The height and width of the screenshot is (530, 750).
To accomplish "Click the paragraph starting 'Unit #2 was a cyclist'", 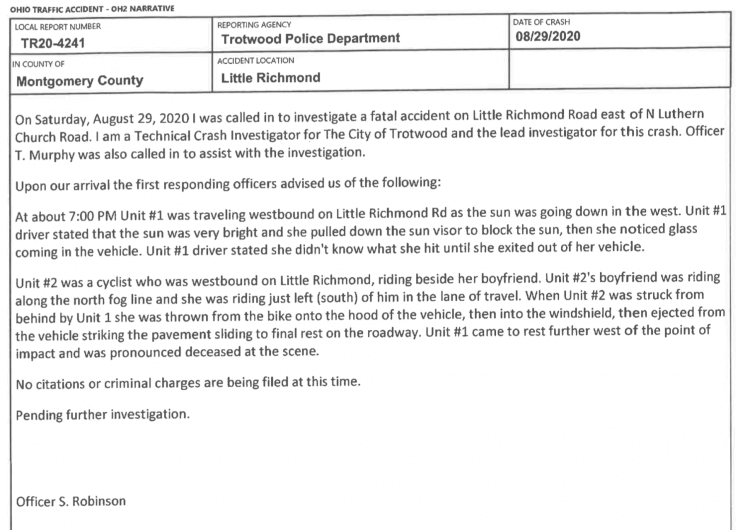I will coord(370,316).
